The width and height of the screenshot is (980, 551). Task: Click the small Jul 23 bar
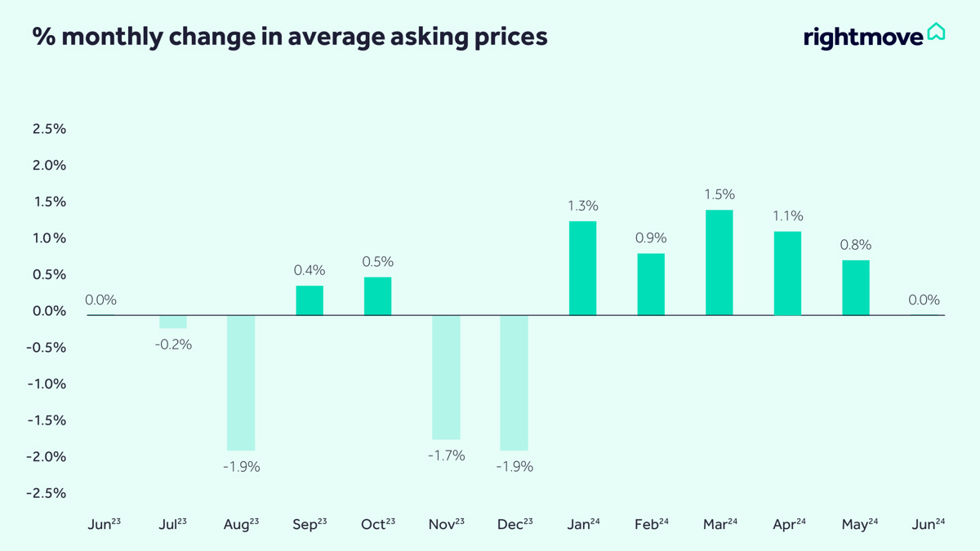(x=173, y=322)
